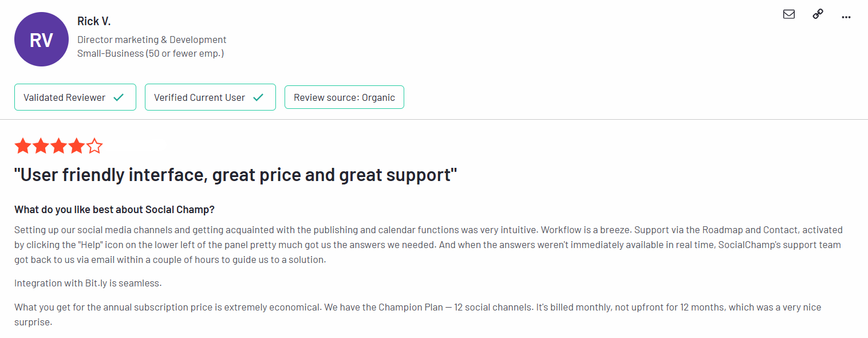Click the second rating star
Screen dimensions: 868x338
[41, 146]
